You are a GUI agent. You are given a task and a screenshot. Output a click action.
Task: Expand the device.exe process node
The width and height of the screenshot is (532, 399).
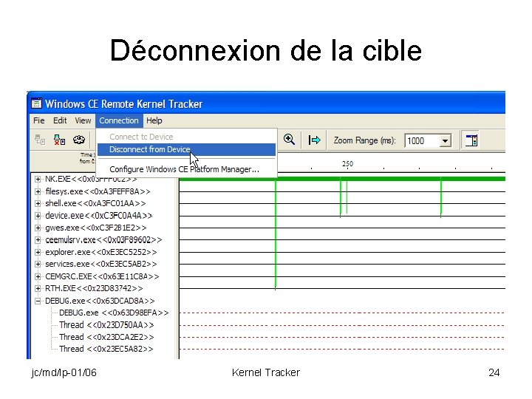click(x=38, y=216)
